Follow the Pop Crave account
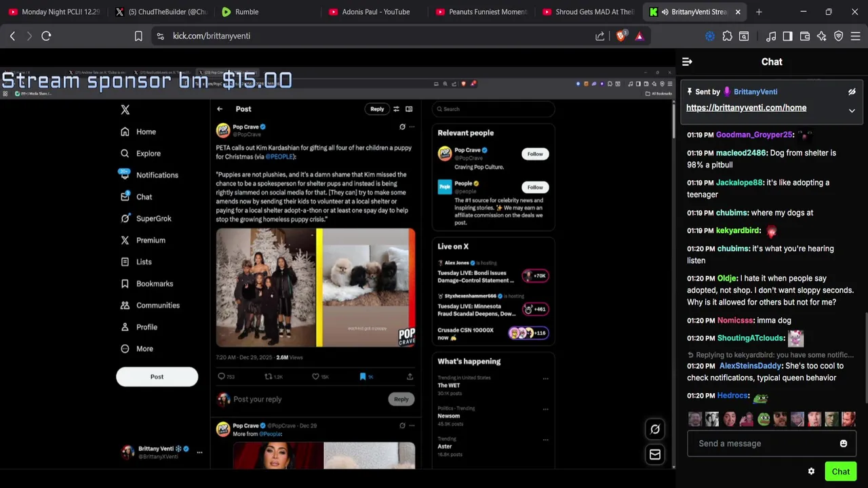 point(535,154)
